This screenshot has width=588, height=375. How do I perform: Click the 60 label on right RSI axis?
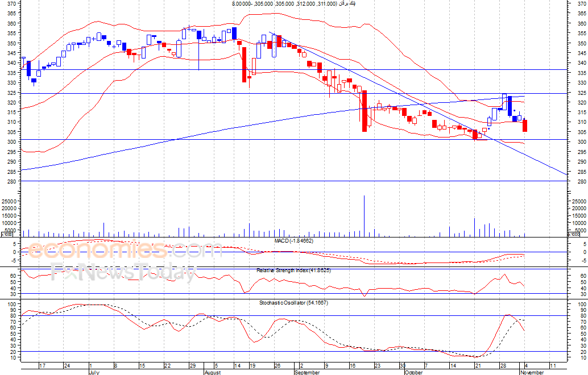(x=581, y=276)
